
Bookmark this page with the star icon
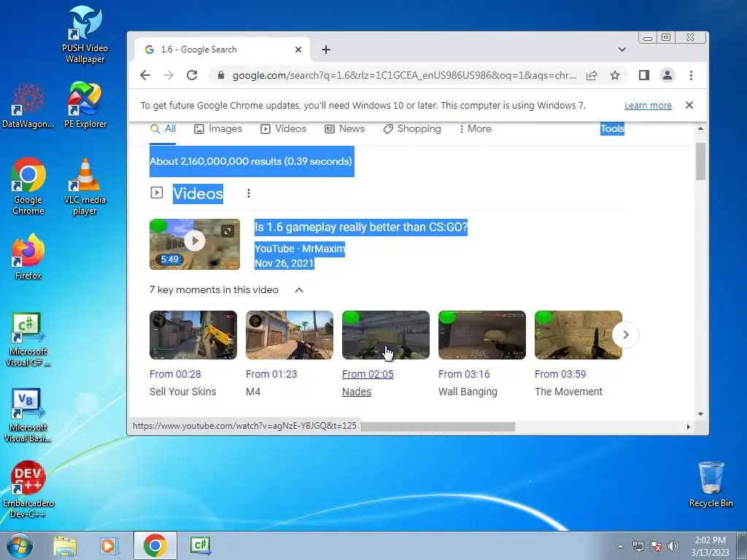615,75
